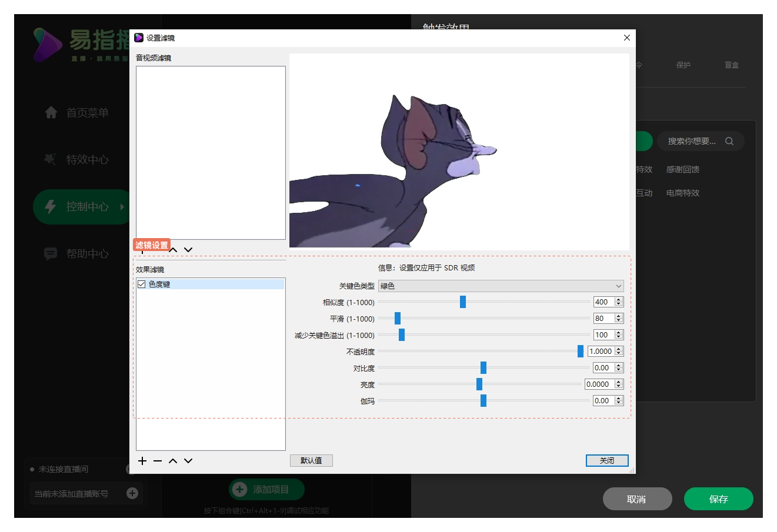Click the effects icon beside 特效中心
Viewport: 777px width, 532px height.
[x=51, y=159]
